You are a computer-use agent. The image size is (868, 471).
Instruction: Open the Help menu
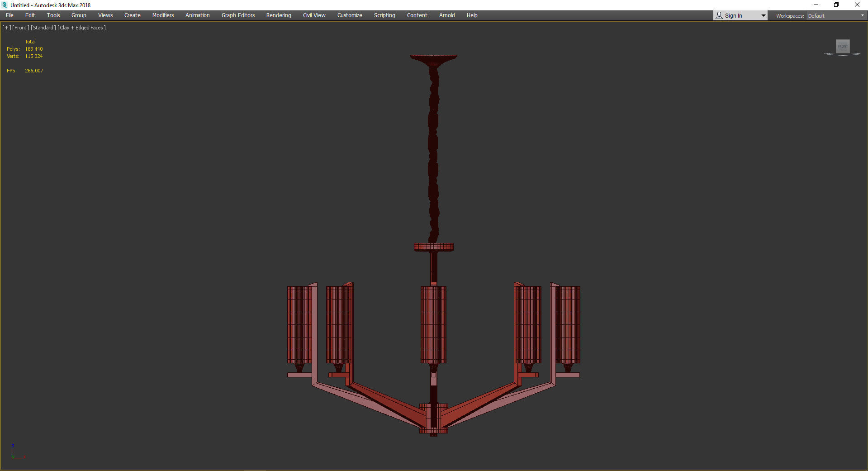coord(472,15)
